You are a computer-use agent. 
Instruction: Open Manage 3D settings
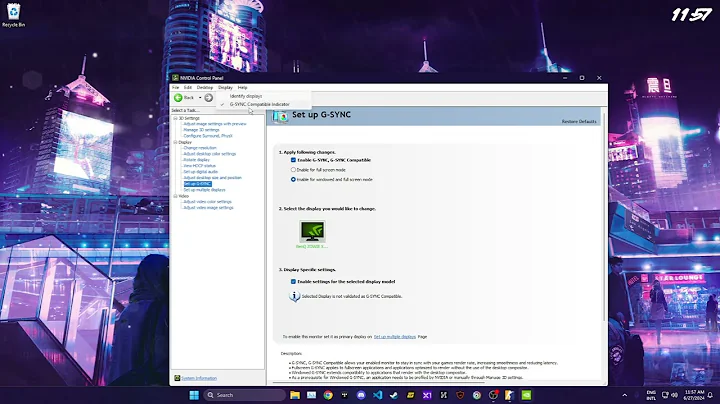click(201, 130)
